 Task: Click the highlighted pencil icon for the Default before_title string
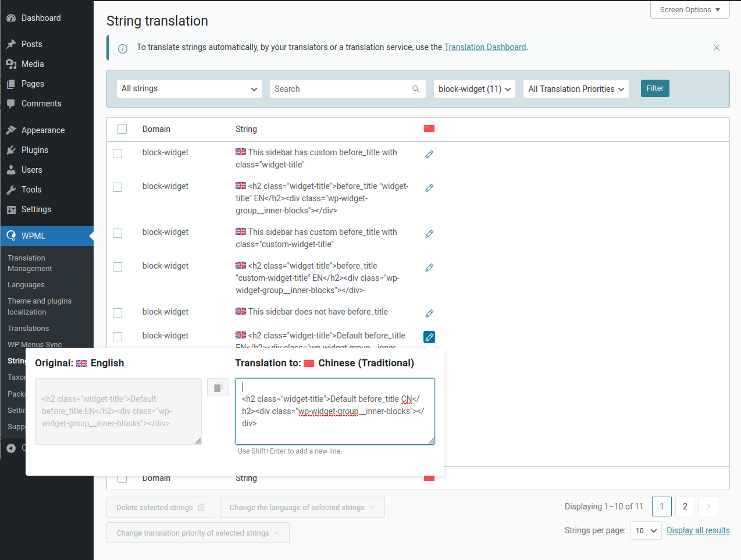[429, 337]
